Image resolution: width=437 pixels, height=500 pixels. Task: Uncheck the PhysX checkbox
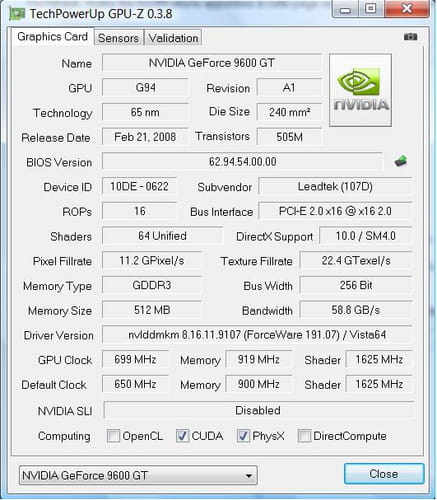point(243,436)
